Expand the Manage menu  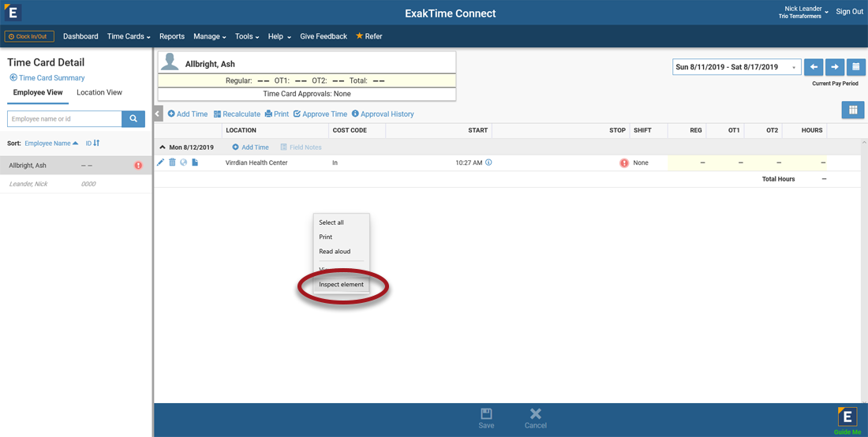pyautogui.click(x=210, y=36)
